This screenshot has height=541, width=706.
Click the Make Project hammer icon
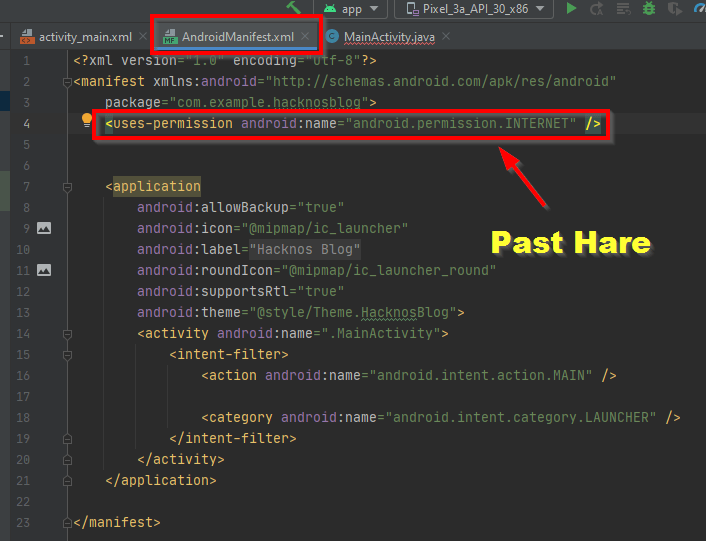pos(294,7)
